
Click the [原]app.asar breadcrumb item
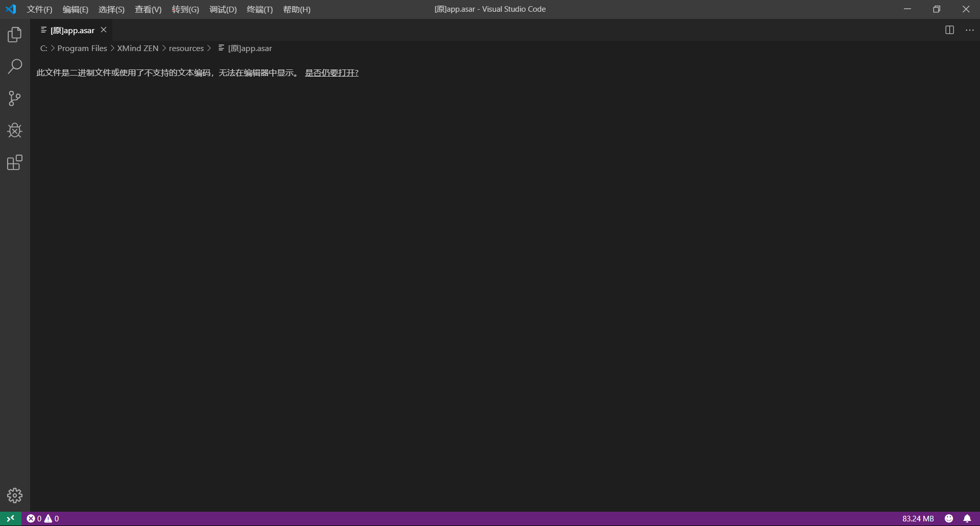[x=245, y=49]
